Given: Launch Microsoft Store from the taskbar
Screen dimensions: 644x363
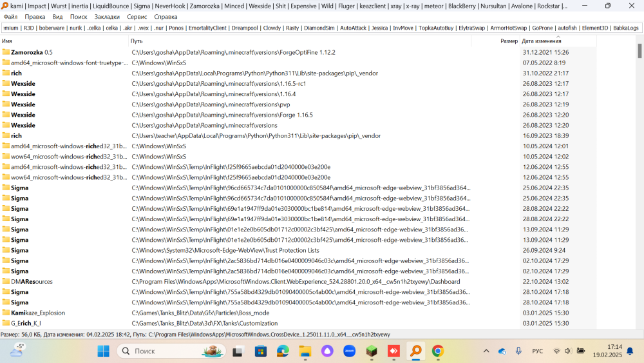Looking at the screenshot, I should coord(260,351).
